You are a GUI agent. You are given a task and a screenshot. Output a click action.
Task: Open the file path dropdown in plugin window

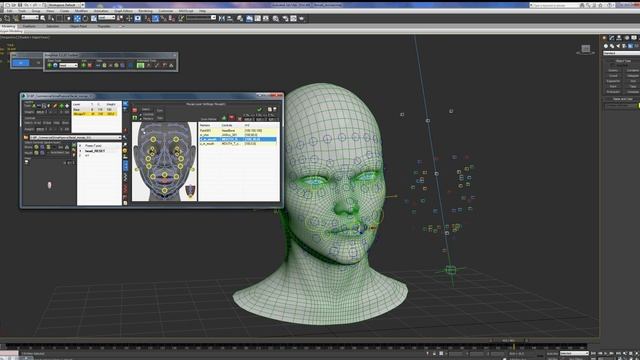76,138
